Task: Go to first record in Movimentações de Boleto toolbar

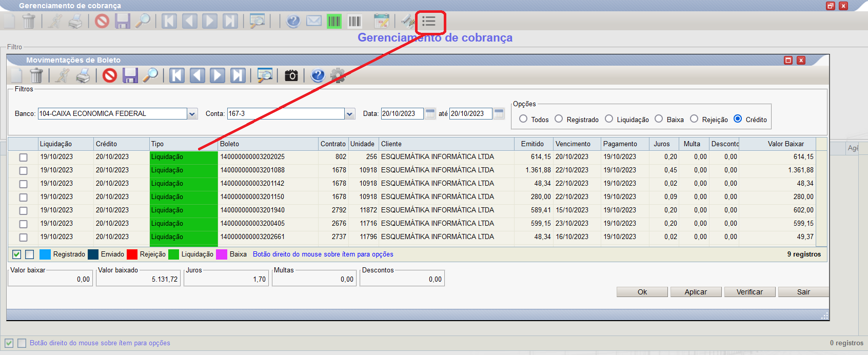Action: click(177, 75)
